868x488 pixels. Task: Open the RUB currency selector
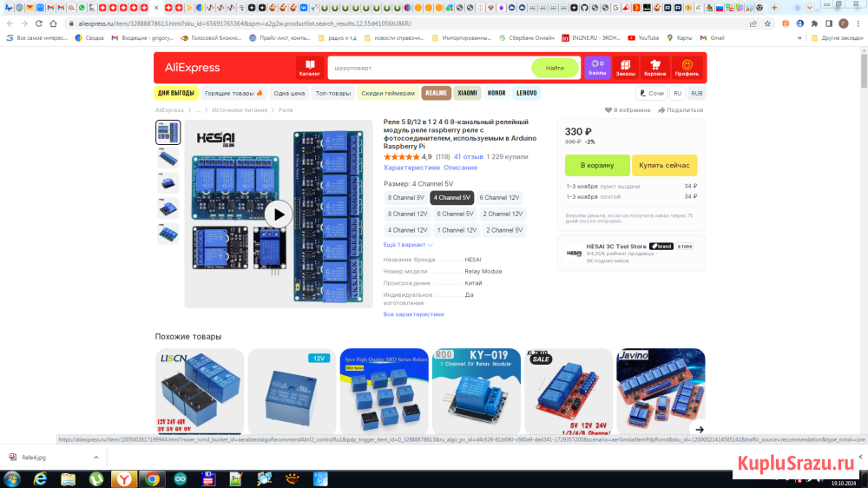696,93
